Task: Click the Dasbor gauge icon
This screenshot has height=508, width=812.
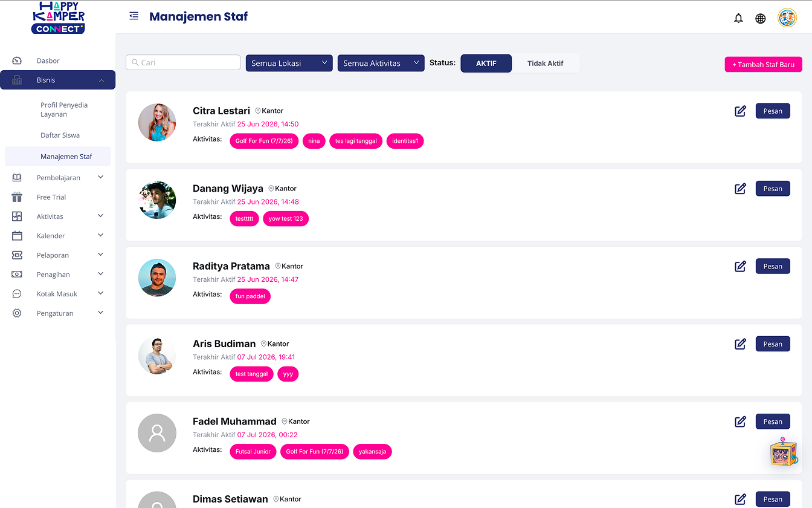Action: click(x=17, y=60)
